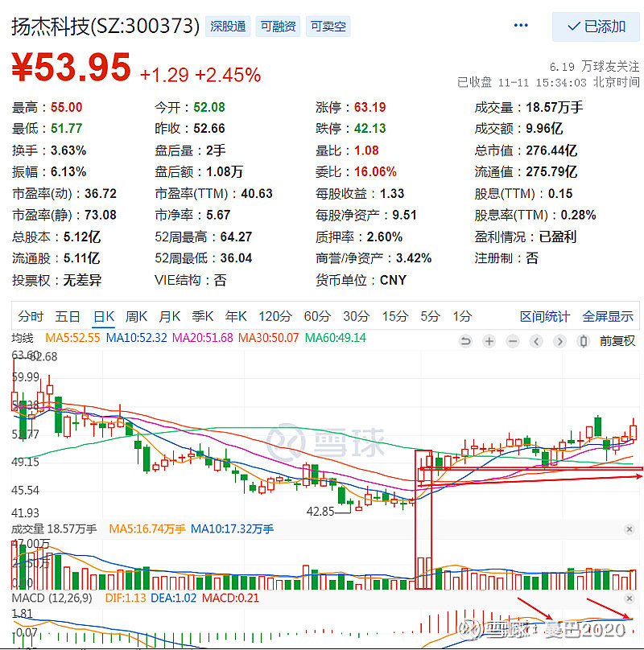Screen dimensions: 644x650
Task: Click the MACD (12,26,9) parameters label
Action: (52, 599)
